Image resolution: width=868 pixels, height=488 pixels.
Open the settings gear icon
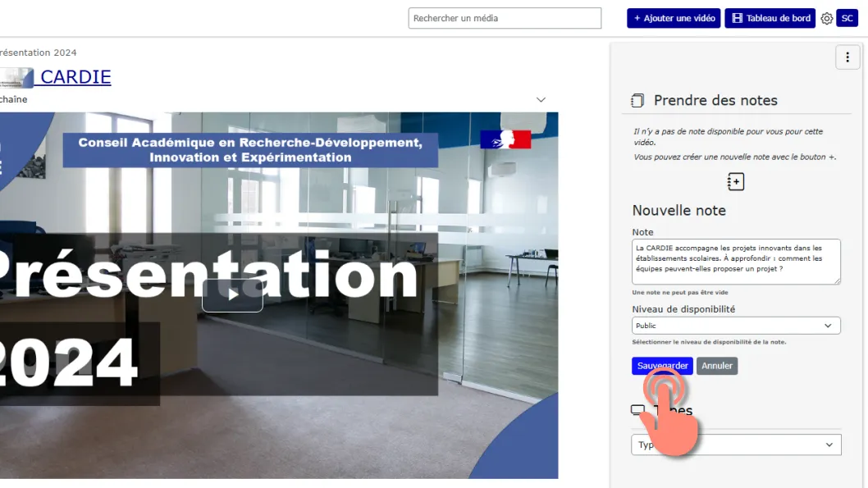click(826, 18)
